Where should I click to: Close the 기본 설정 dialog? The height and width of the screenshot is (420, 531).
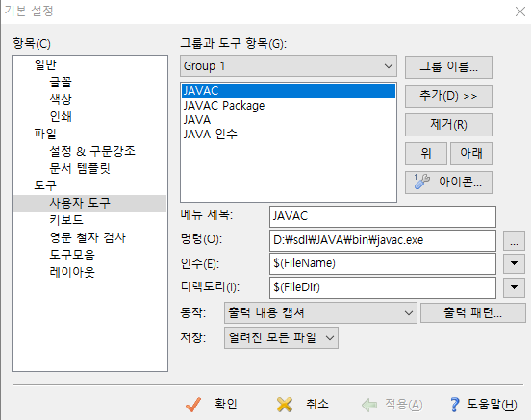coord(519,12)
